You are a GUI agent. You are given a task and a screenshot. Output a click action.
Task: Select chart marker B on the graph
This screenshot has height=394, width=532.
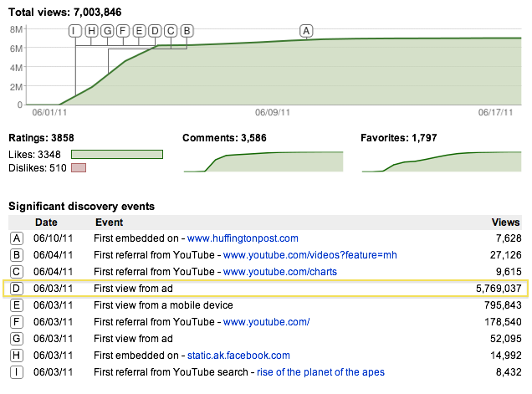tap(187, 31)
